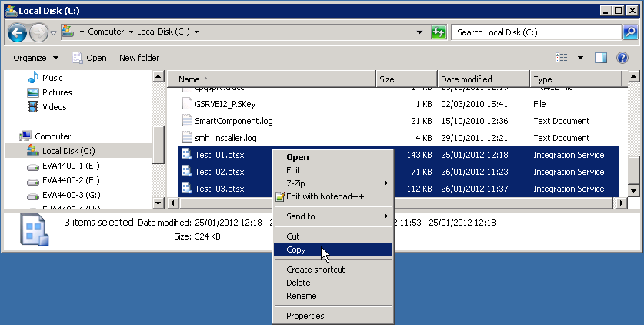Click the green Refresh button
644x325 pixels.
[x=439, y=32]
